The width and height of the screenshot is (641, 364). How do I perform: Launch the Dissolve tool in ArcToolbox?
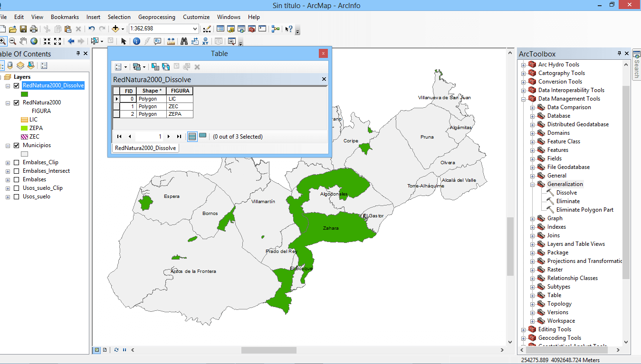[566, 193]
